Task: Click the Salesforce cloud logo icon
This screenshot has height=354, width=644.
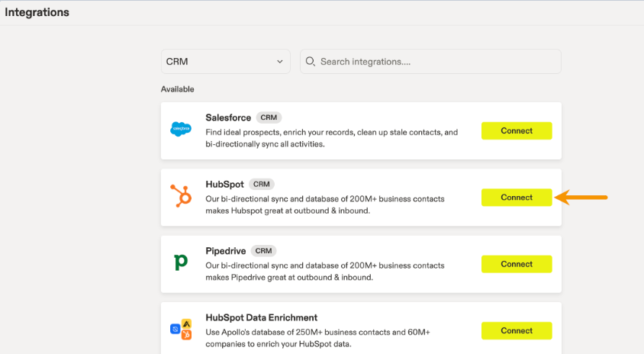Action: point(181,129)
